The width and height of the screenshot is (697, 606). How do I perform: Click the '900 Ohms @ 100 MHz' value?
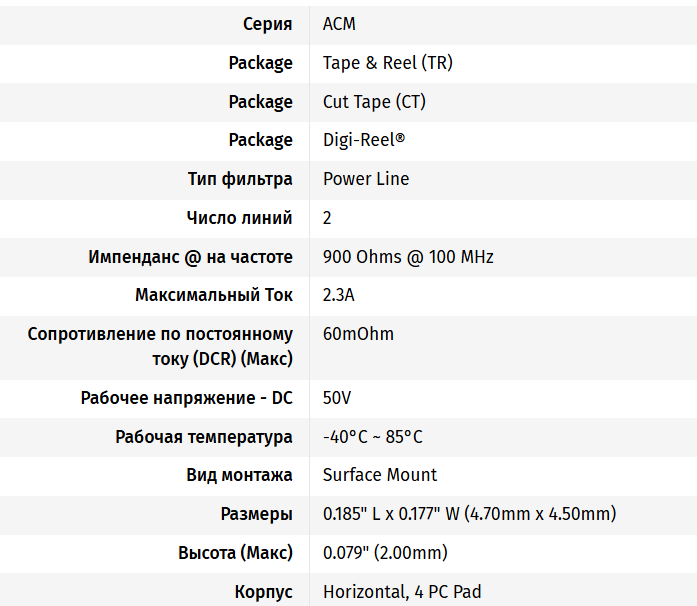[408, 257]
